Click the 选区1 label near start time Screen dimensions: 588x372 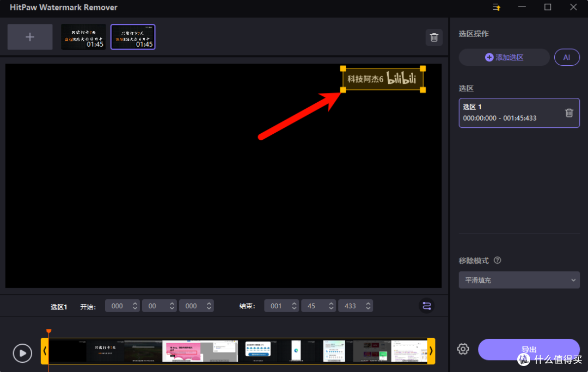pos(59,307)
